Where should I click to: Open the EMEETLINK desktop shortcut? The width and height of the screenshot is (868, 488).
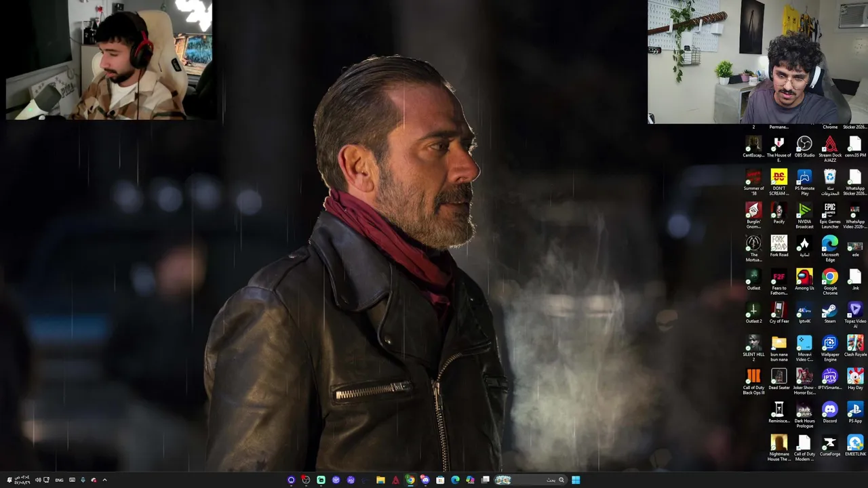[x=855, y=446]
